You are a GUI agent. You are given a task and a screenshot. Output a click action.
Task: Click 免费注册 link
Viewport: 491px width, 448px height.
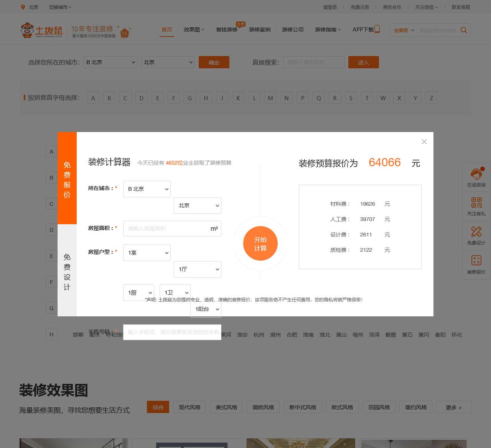(x=360, y=7)
